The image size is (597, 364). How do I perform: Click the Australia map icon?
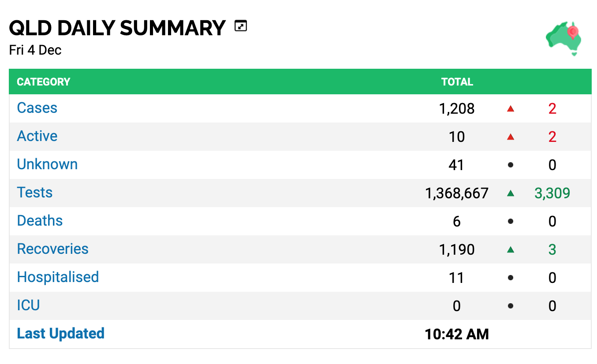click(563, 38)
